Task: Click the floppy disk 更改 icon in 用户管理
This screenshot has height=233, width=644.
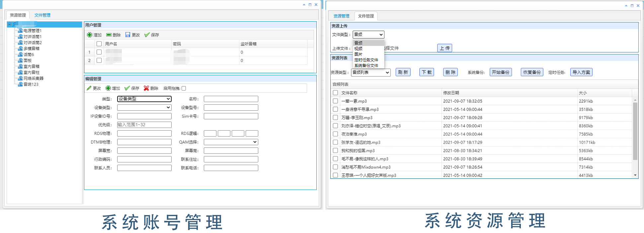Action: [128, 35]
